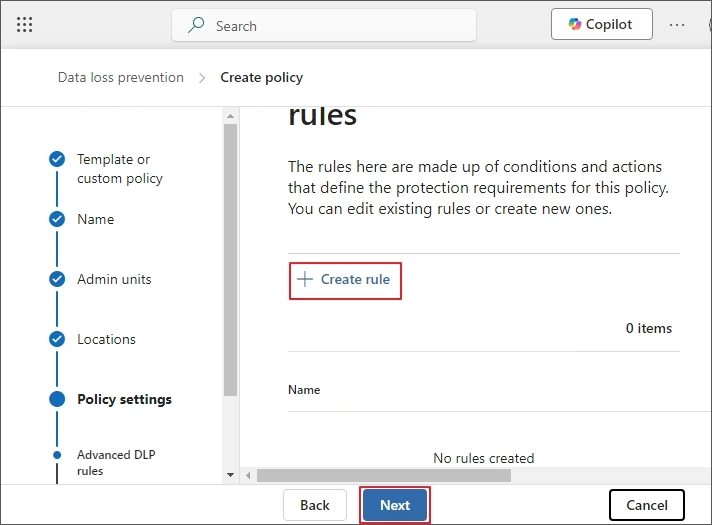Click the Locations step label
The height and width of the screenshot is (525, 712).
click(106, 339)
